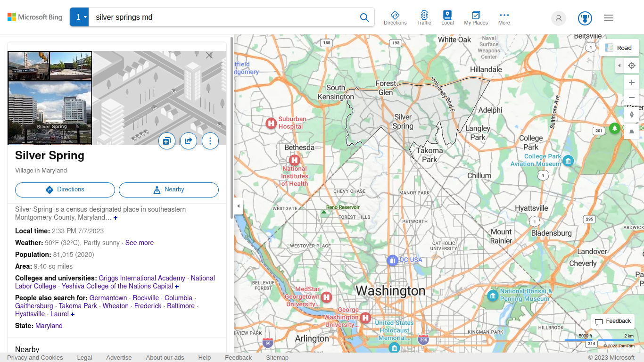Open About our ads footer link

click(x=165, y=357)
